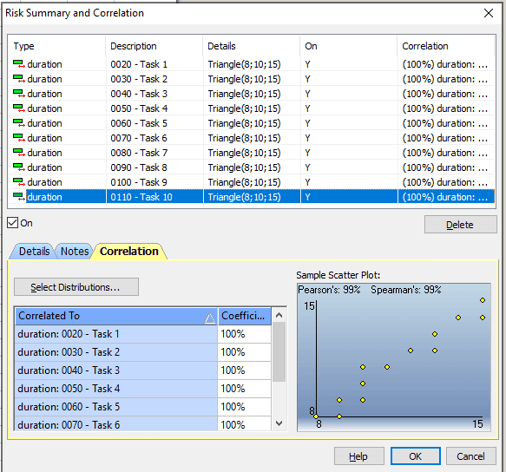Click the Select Distributions button

tap(76, 287)
